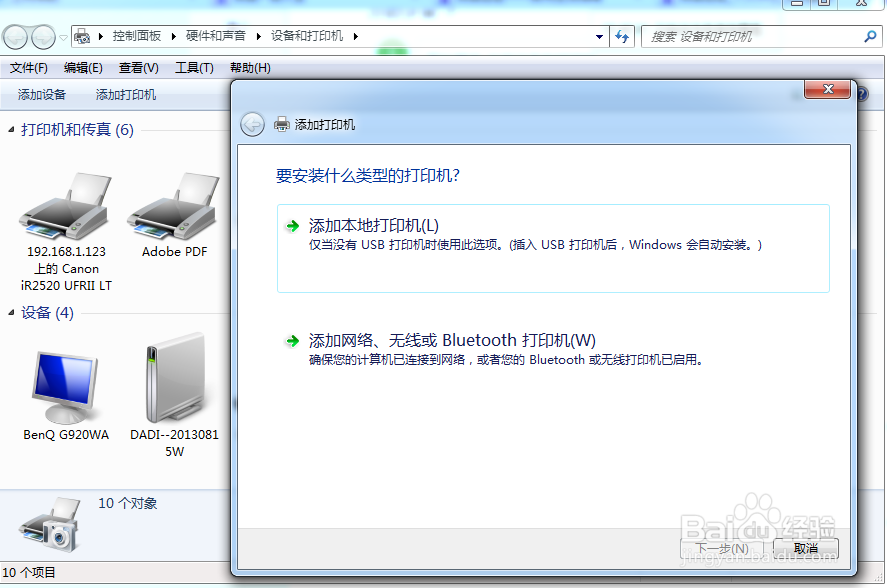Click 添加打印机 in the toolbar

(126, 95)
